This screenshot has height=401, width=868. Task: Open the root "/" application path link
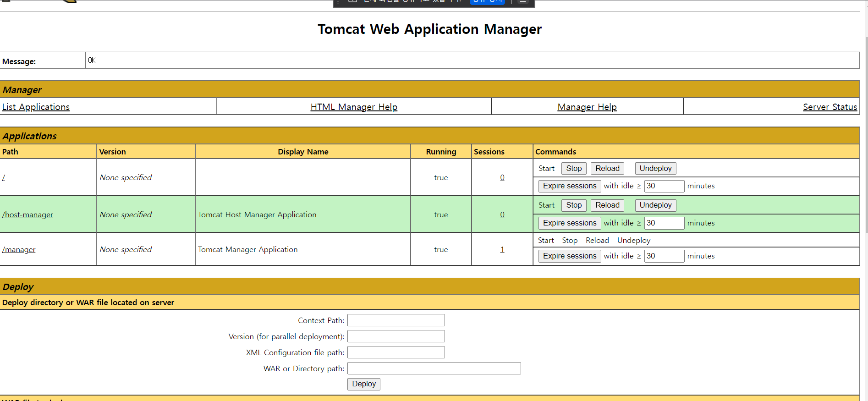click(x=4, y=177)
